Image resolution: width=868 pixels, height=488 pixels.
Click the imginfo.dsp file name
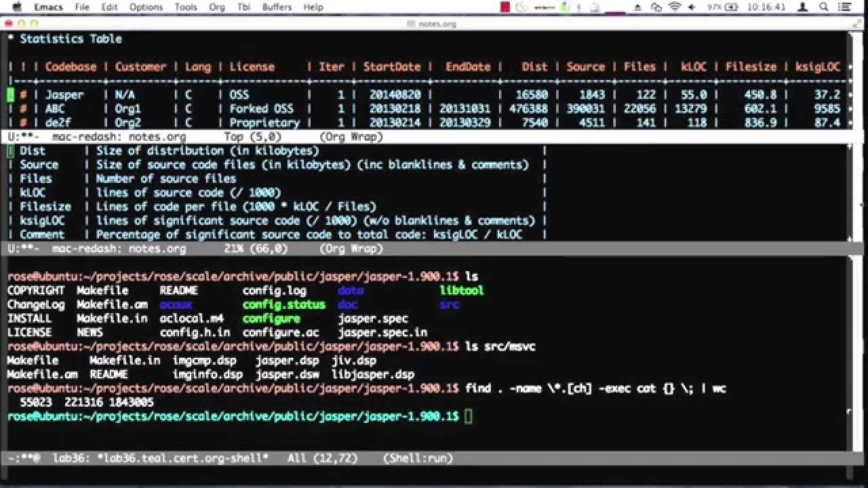(208, 374)
